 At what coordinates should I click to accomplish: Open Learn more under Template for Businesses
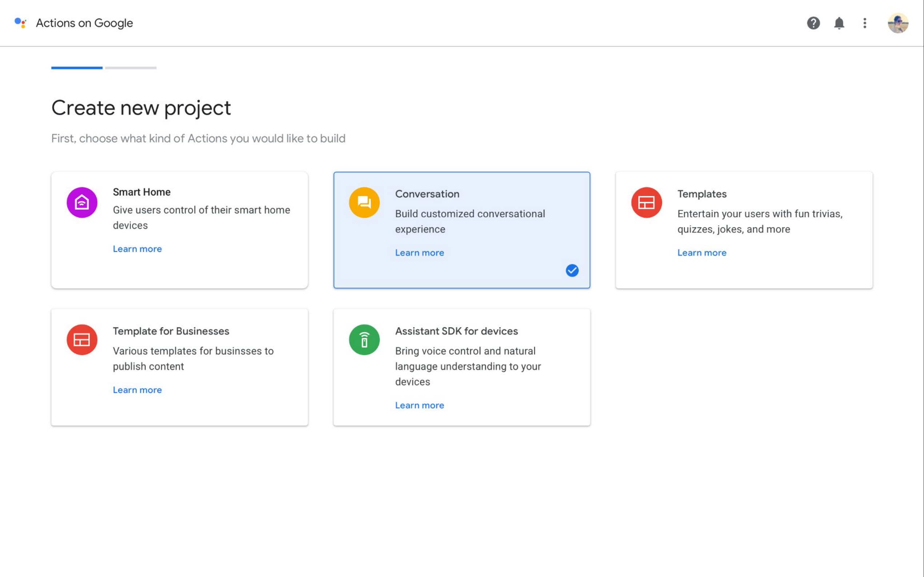(x=137, y=390)
